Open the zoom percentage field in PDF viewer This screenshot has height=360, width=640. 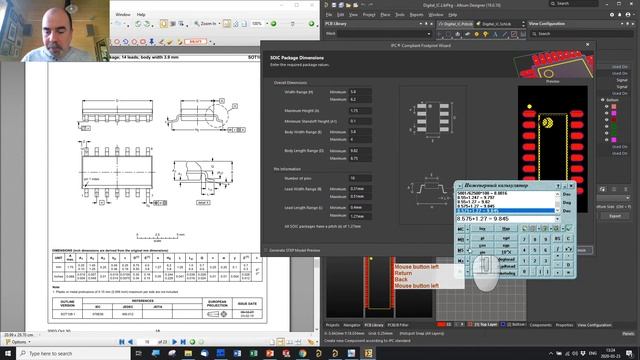click(x=257, y=24)
